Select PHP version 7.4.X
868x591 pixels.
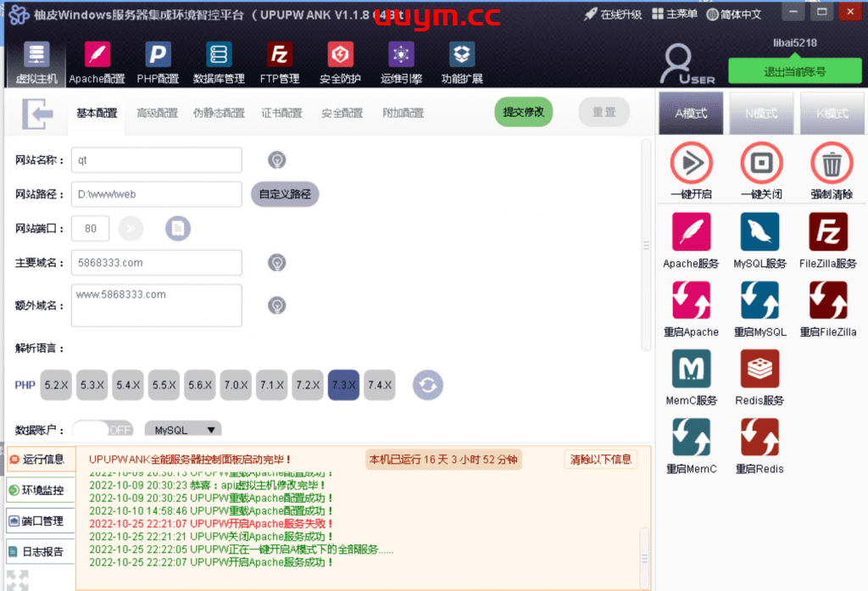click(380, 385)
